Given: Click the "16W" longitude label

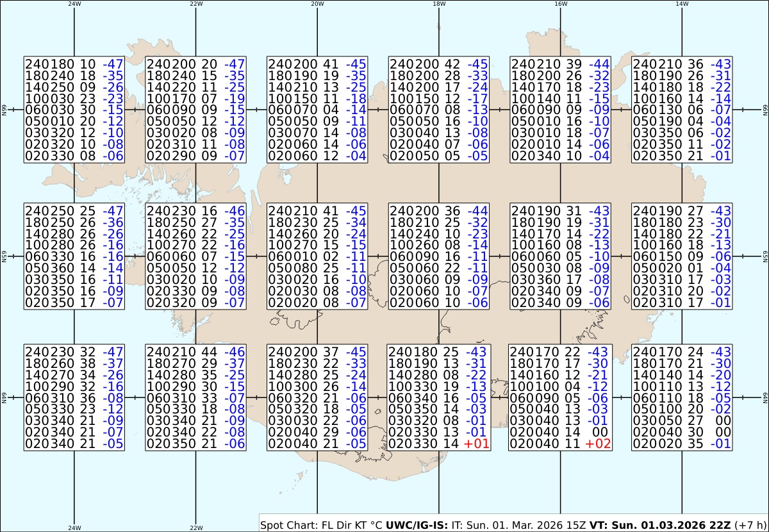Looking at the screenshot, I should click(x=561, y=4).
